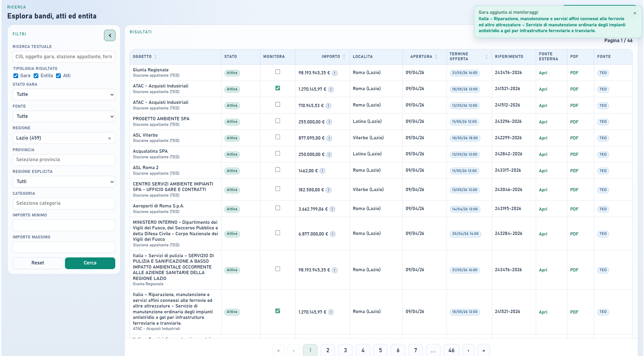This screenshot has width=644, height=356.
Task: Toggle the Atti result type checkbox
Action: tap(59, 76)
